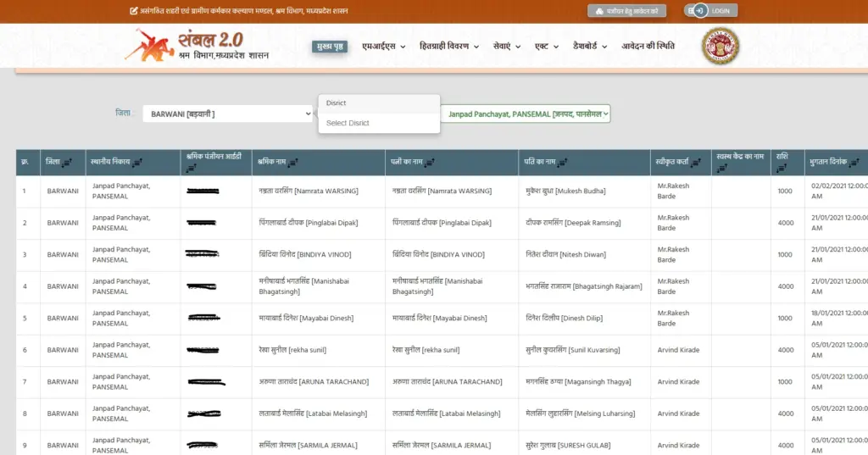Viewport: 868px width, 455px height.
Task: Sort by स्वस्थ केंद्र का नाम column icon
Action: 721,169
